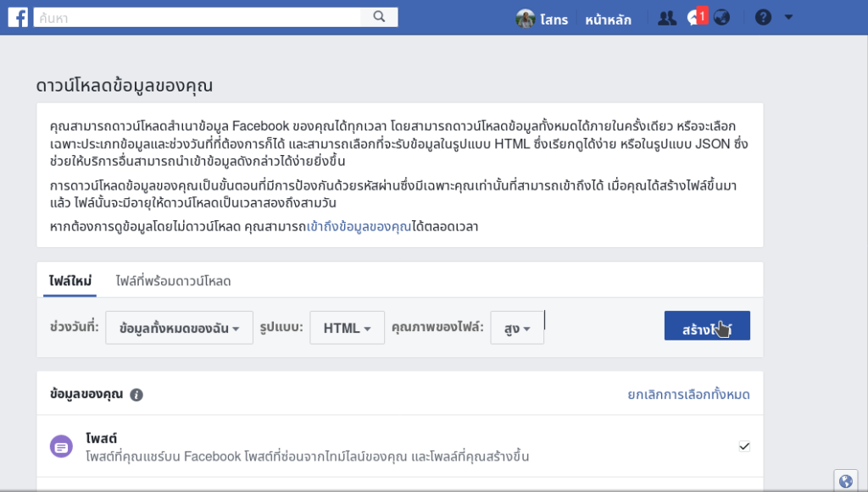Click the ดาวน์โหลดข้อมูลของคุณ page heading
The width and height of the screenshot is (868, 492).
click(x=125, y=86)
